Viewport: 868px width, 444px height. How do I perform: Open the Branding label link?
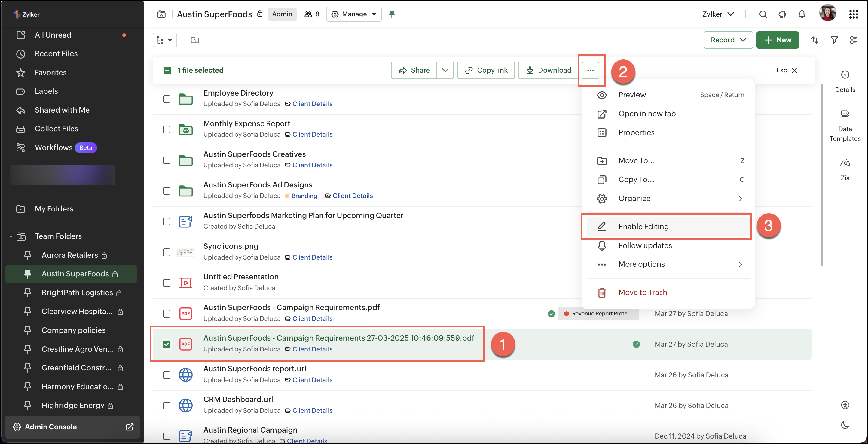[x=304, y=196]
